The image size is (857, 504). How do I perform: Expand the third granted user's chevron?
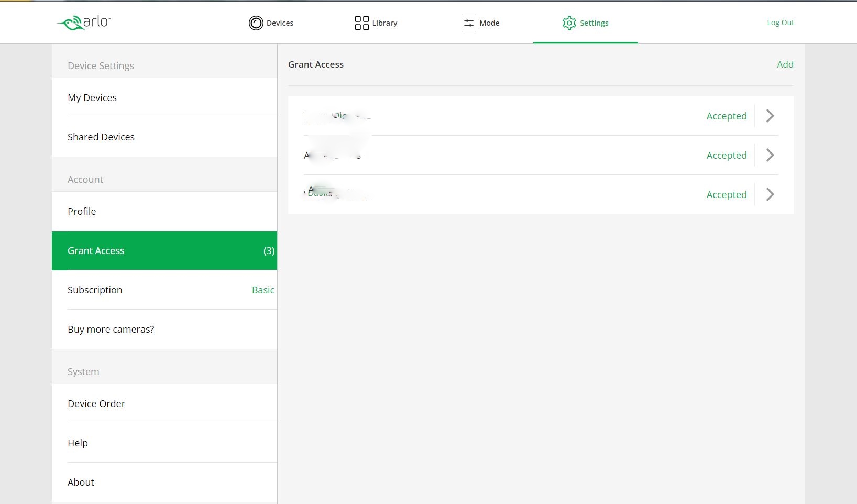click(x=770, y=194)
